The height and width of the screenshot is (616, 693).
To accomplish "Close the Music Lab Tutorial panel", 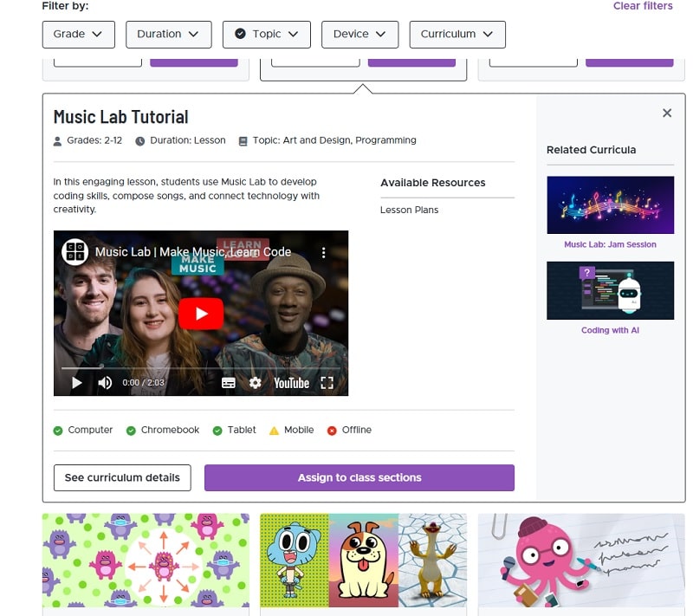I will pos(666,113).
